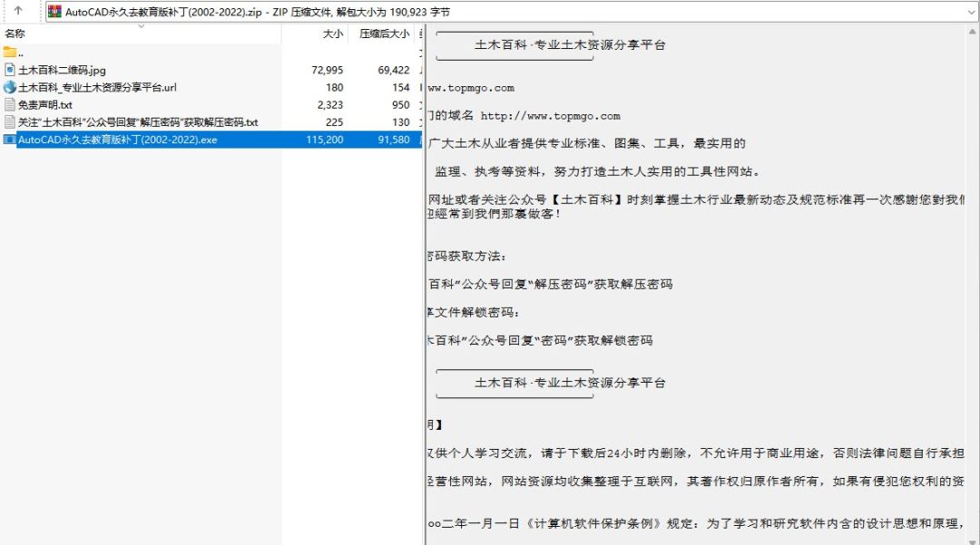Image resolution: width=980 pixels, height=545 pixels.
Task: Click size value 72,995
Action: coord(328,70)
